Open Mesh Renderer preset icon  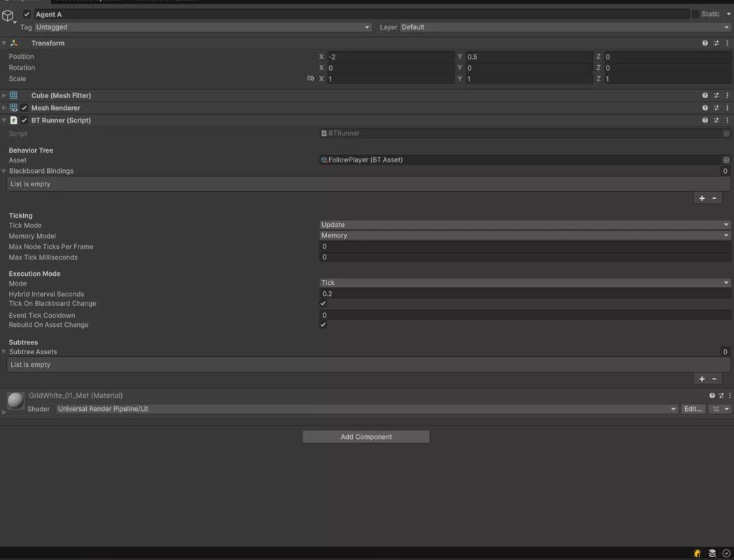(716, 108)
